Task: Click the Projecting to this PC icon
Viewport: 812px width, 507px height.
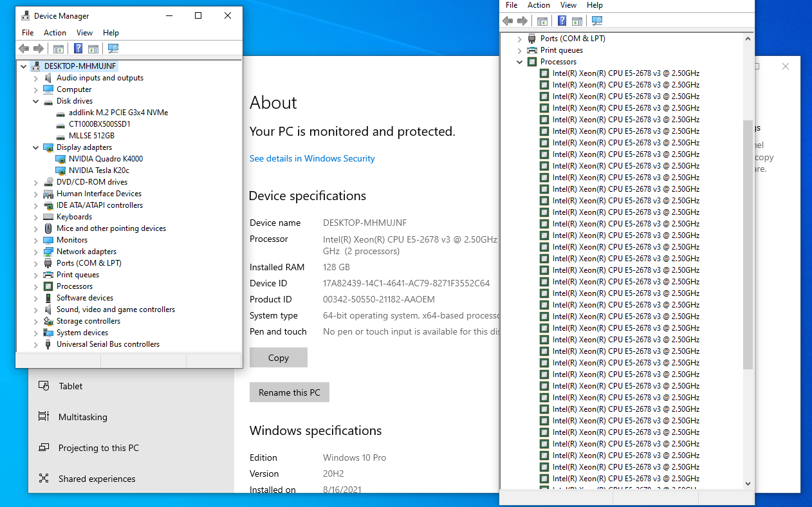Action: 44,448
